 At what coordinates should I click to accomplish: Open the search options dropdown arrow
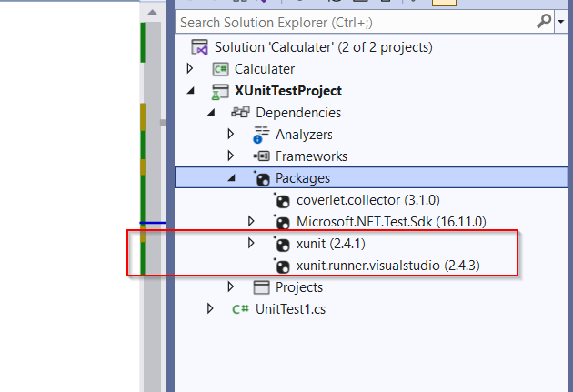point(561,22)
